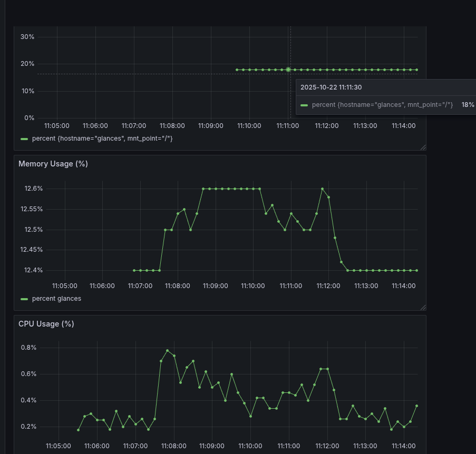The image size is (476, 454).
Task: Click the highlighted data point at 11:11:30
Action: click(x=288, y=70)
